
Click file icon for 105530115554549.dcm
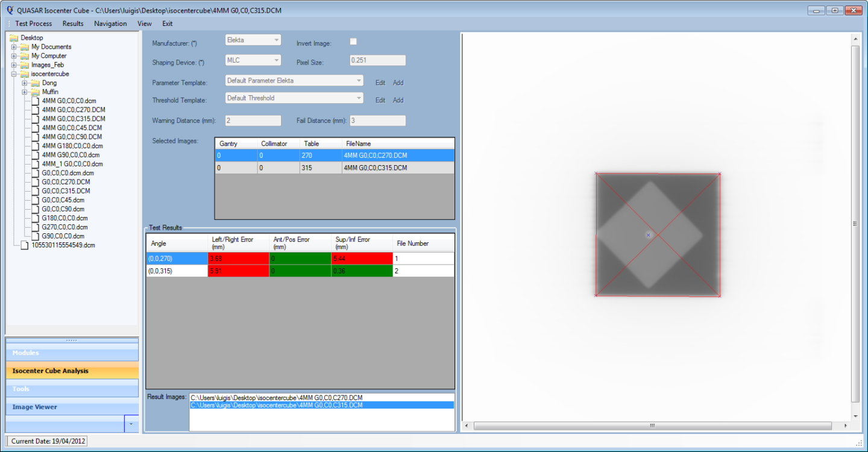click(25, 245)
